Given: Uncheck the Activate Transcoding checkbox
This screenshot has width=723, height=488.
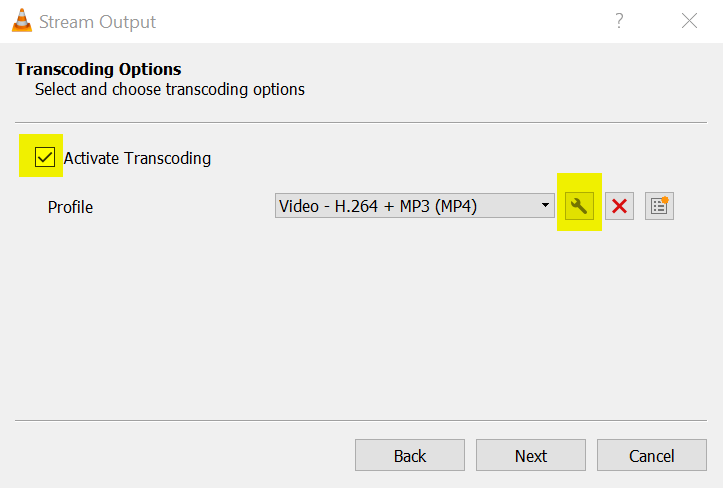Looking at the screenshot, I should 44,157.
